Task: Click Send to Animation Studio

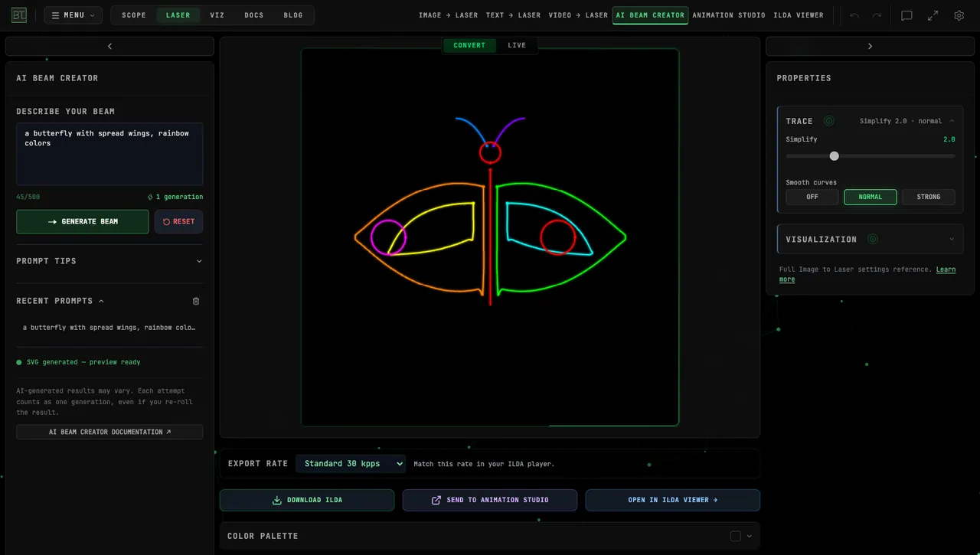Action: coord(490,500)
